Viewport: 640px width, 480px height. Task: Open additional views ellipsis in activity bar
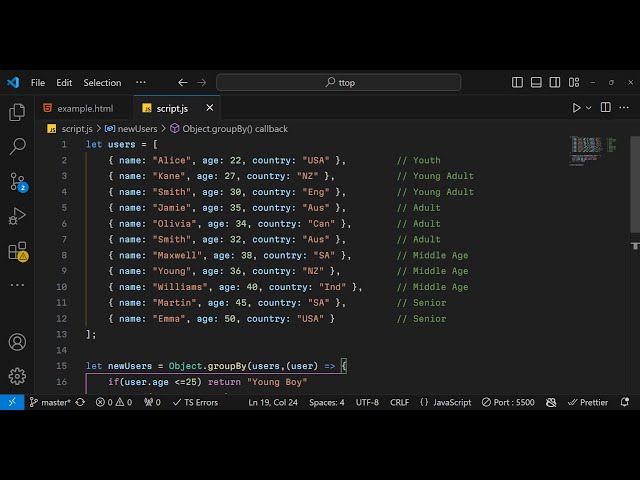[17, 285]
